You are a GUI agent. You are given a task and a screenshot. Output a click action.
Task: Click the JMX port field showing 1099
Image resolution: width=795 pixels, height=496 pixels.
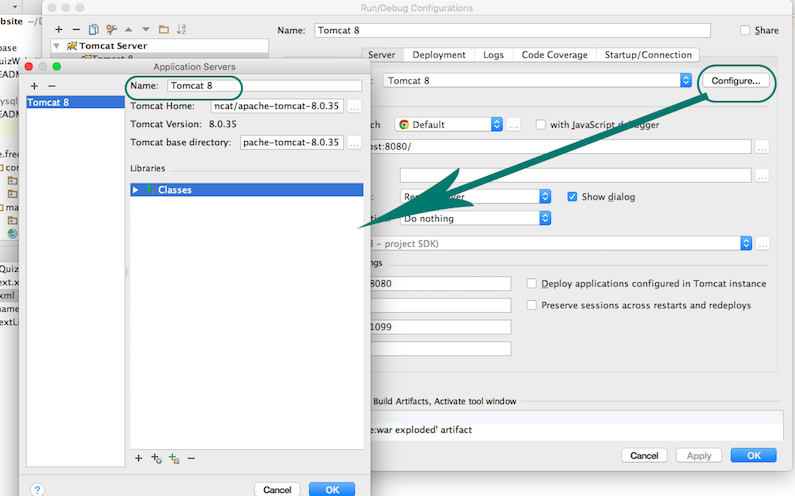pyautogui.click(x=440, y=327)
